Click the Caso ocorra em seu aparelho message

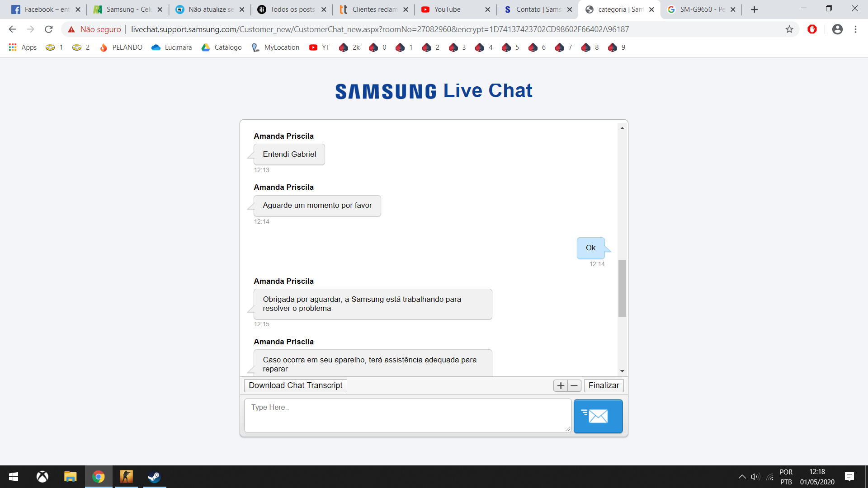pyautogui.click(x=373, y=363)
